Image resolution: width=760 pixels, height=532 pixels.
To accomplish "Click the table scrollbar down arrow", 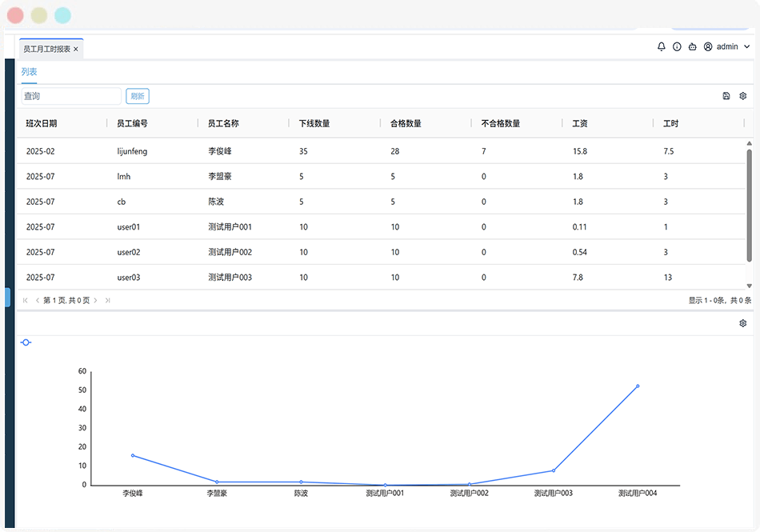I will [x=750, y=286].
